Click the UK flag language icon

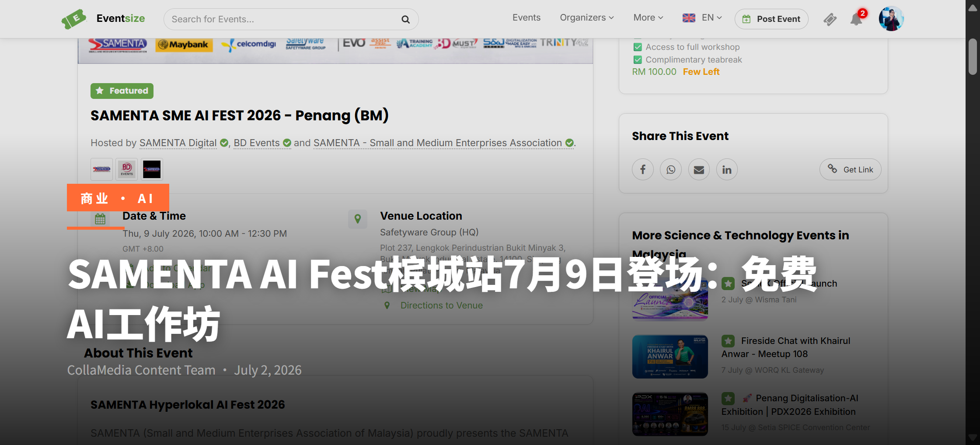coord(689,18)
